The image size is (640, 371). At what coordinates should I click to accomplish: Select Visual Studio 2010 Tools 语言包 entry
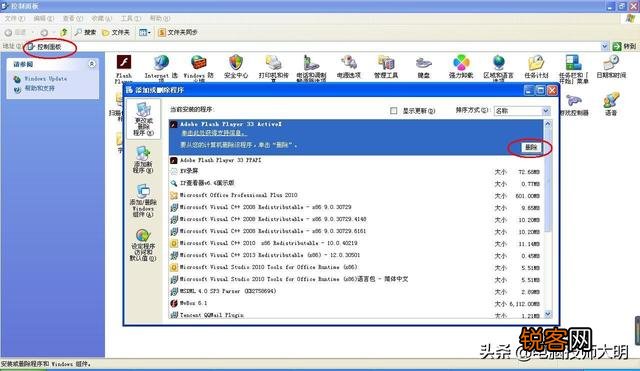[x=356, y=280]
